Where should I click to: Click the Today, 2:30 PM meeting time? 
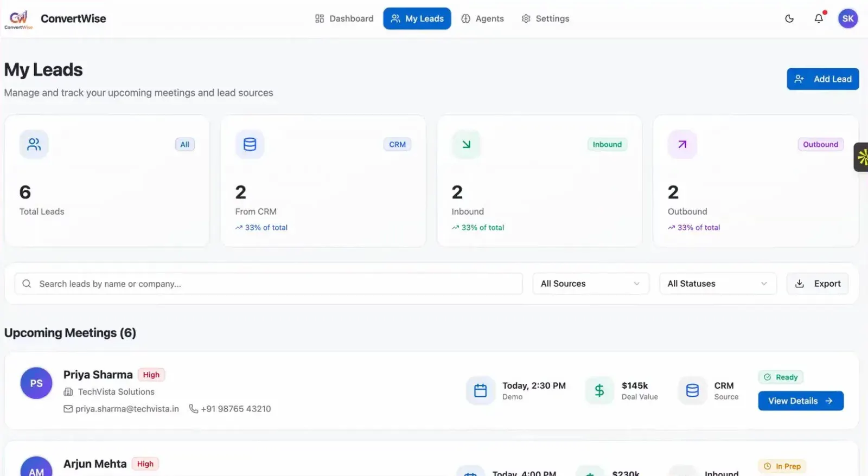coord(534,385)
